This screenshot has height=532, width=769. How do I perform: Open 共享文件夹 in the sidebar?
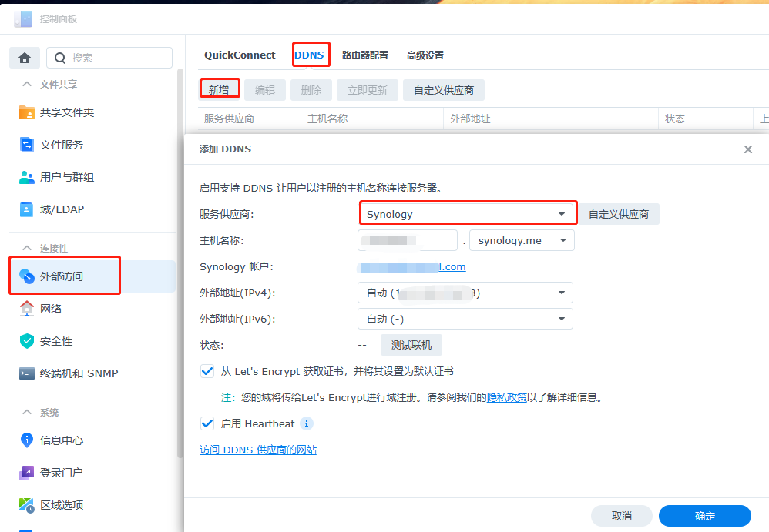coord(92,112)
